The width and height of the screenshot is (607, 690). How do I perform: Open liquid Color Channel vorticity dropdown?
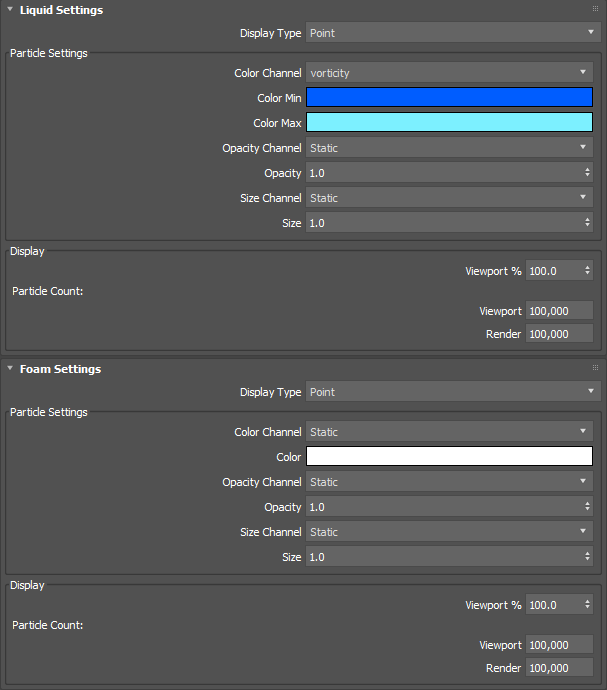pyautogui.click(x=449, y=73)
